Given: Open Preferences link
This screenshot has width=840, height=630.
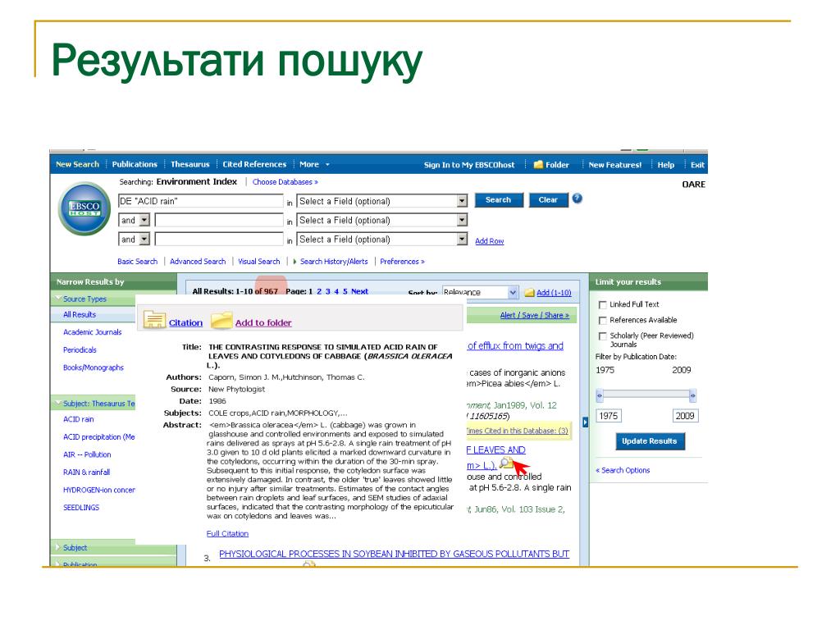Looking at the screenshot, I should [402, 262].
